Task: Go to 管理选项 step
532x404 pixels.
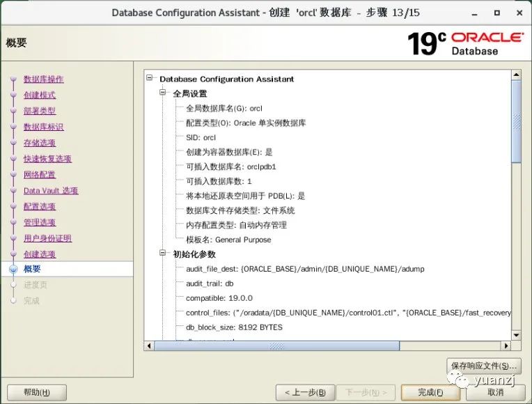Action: point(40,222)
